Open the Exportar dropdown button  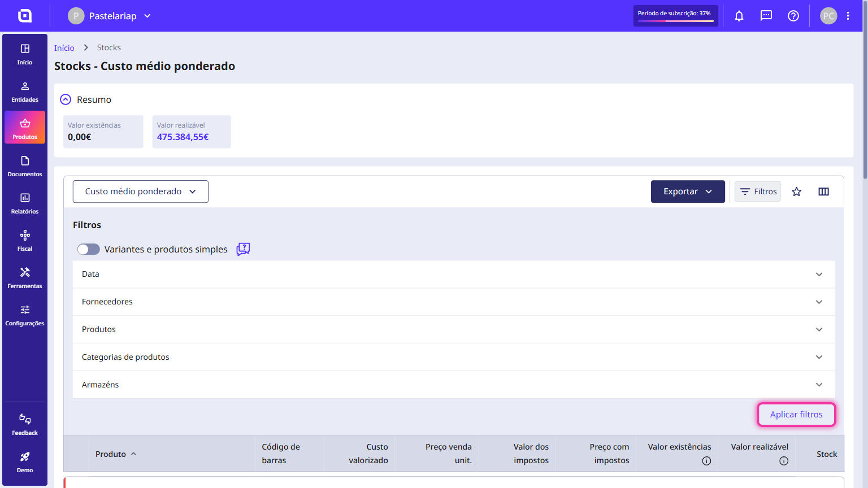click(688, 191)
